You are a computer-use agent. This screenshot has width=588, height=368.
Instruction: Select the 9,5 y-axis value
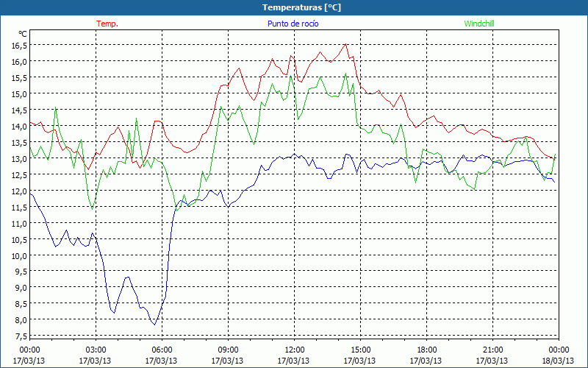tap(21, 272)
